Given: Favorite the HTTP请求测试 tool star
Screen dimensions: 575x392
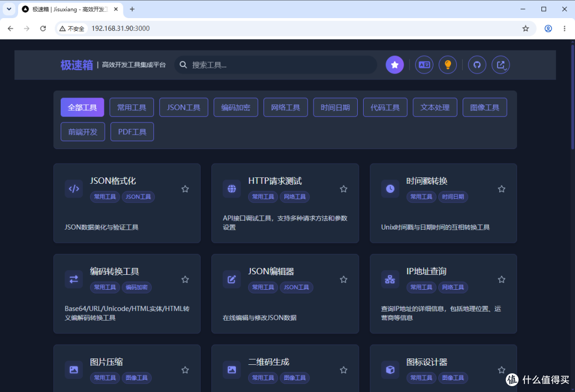Looking at the screenshot, I should coord(343,189).
